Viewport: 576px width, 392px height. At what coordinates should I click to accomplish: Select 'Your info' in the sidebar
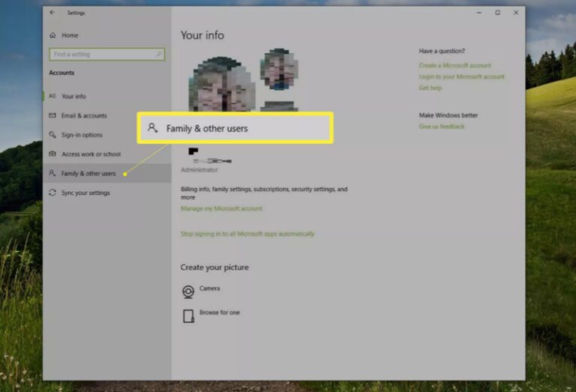(107, 96)
